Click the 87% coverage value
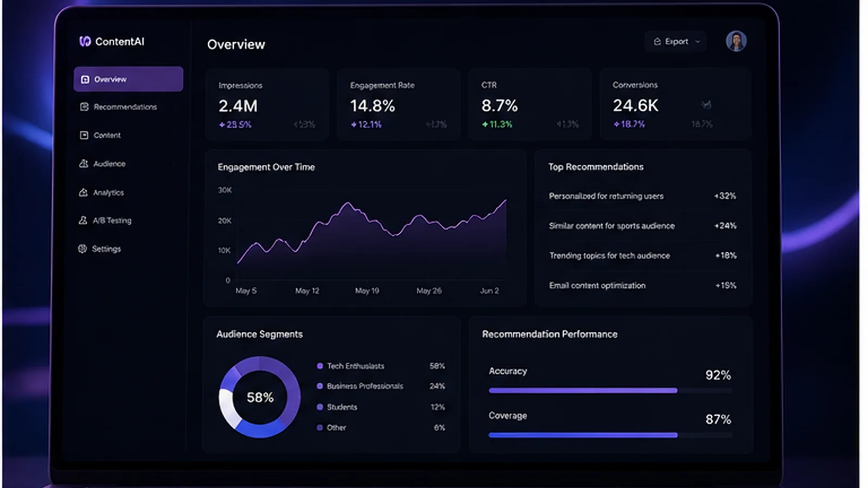This screenshot has width=868, height=488. click(718, 419)
